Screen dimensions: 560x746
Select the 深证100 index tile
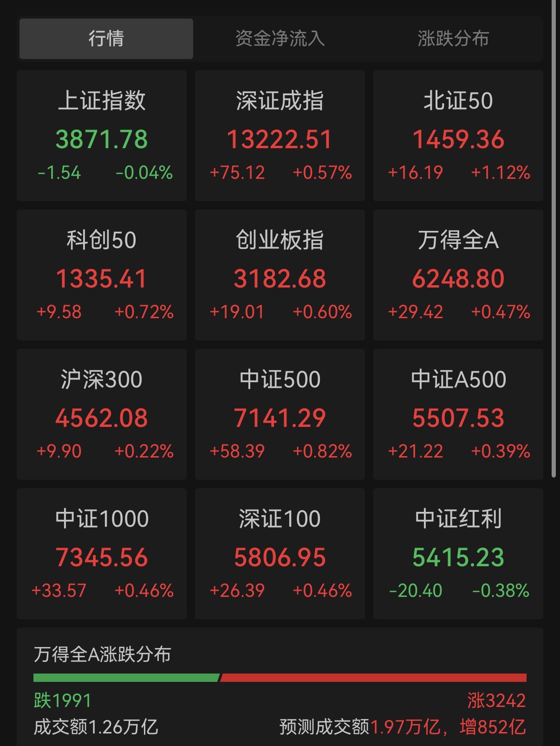click(x=280, y=554)
